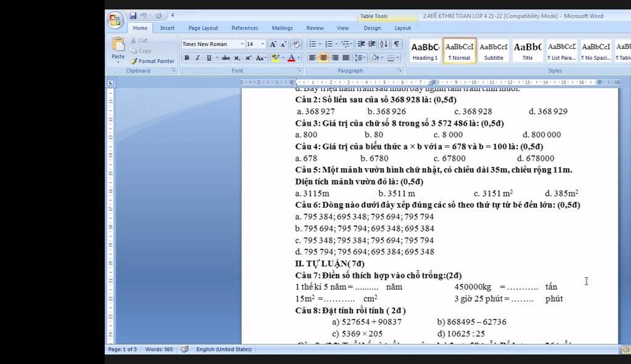Open the Clipboard dialog launcher
This screenshot has width=631, height=364.
point(173,70)
